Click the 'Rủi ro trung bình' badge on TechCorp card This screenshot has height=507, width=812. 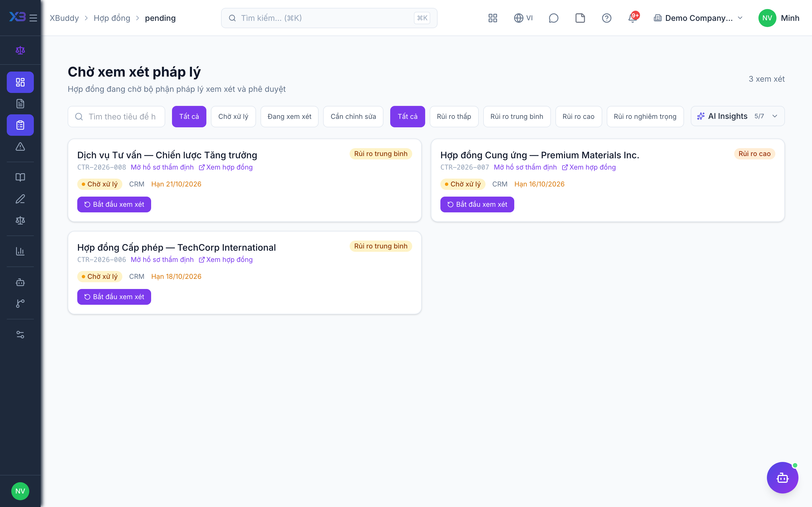(x=381, y=246)
